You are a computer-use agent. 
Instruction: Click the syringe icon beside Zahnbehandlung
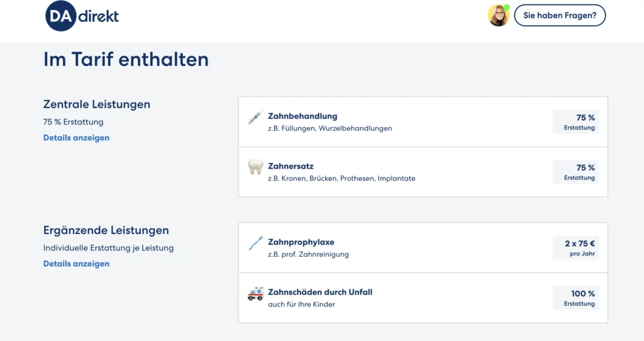pos(255,118)
